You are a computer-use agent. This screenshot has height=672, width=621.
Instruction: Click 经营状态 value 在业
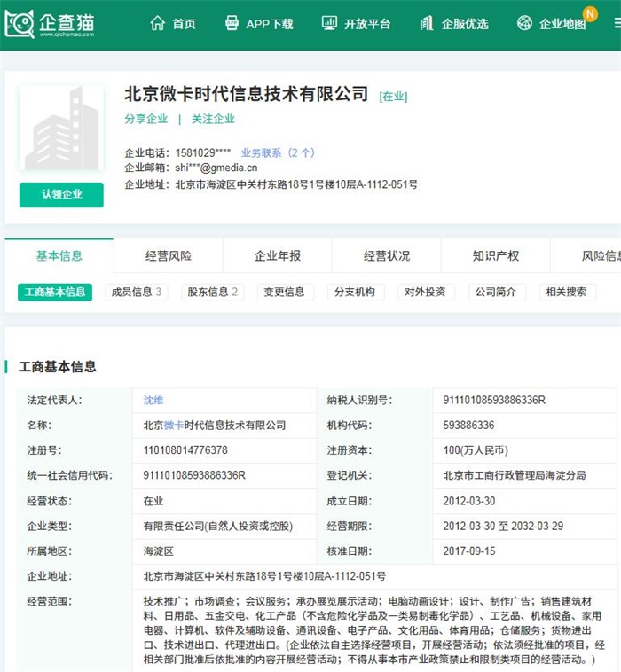click(x=153, y=501)
